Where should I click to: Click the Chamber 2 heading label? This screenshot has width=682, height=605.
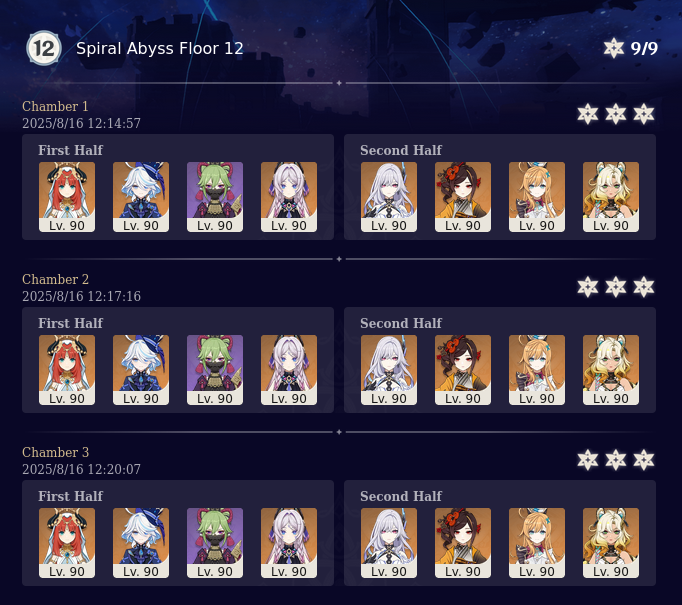pyautogui.click(x=55, y=279)
